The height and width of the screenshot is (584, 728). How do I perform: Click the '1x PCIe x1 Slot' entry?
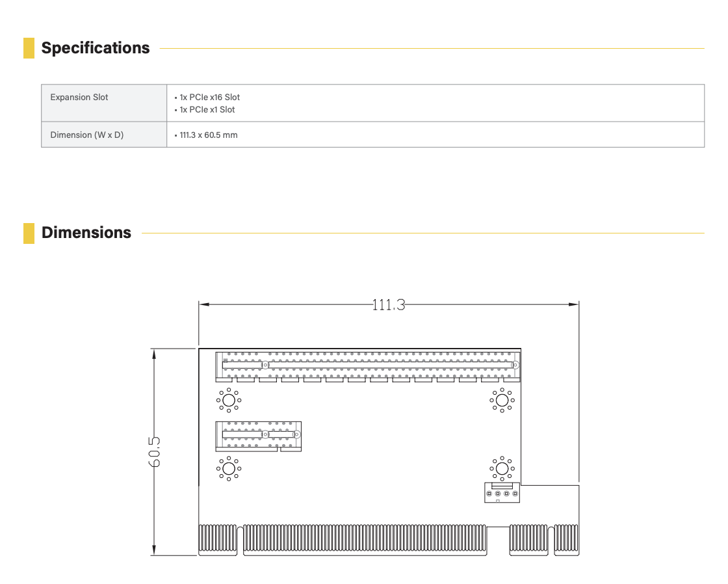(x=207, y=110)
